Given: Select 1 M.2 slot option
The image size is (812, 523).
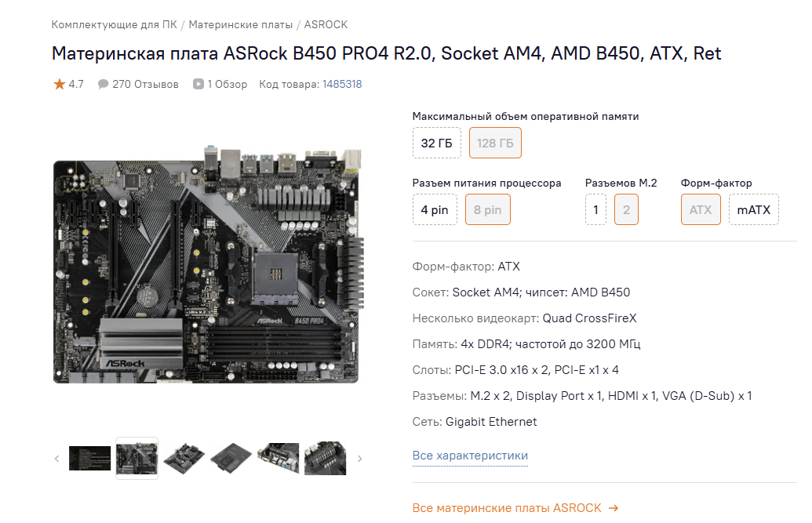Looking at the screenshot, I should coord(595,209).
